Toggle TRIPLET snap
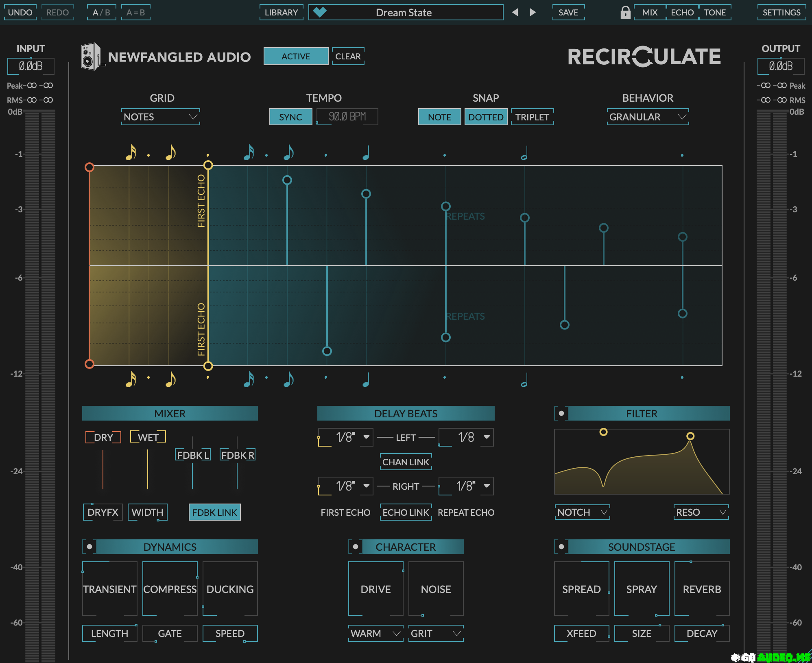The height and width of the screenshot is (663, 812). (x=532, y=117)
